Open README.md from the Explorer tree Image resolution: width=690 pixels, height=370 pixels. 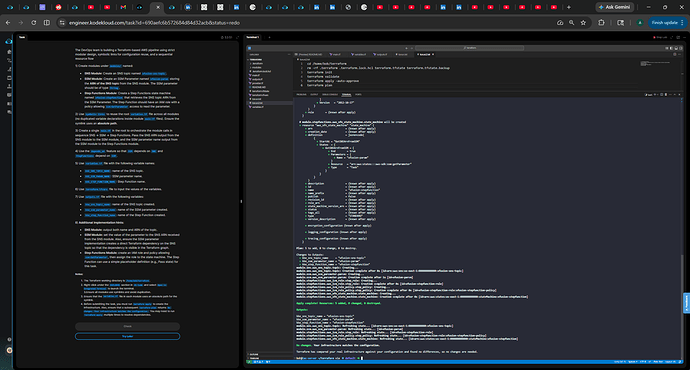[258, 87]
